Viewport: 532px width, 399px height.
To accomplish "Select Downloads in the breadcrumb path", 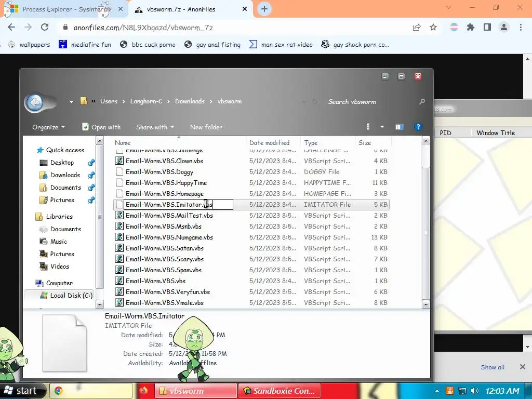I will [190, 101].
